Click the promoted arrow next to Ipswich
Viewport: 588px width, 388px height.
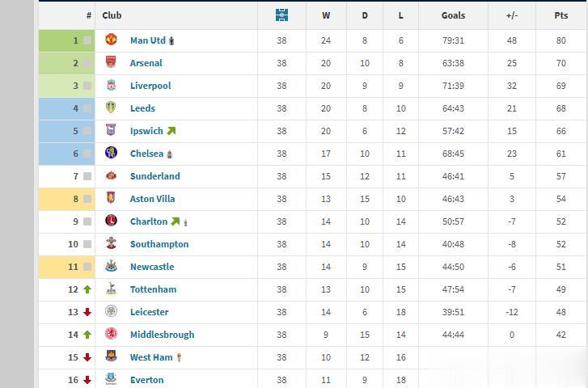pyautogui.click(x=171, y=131)
